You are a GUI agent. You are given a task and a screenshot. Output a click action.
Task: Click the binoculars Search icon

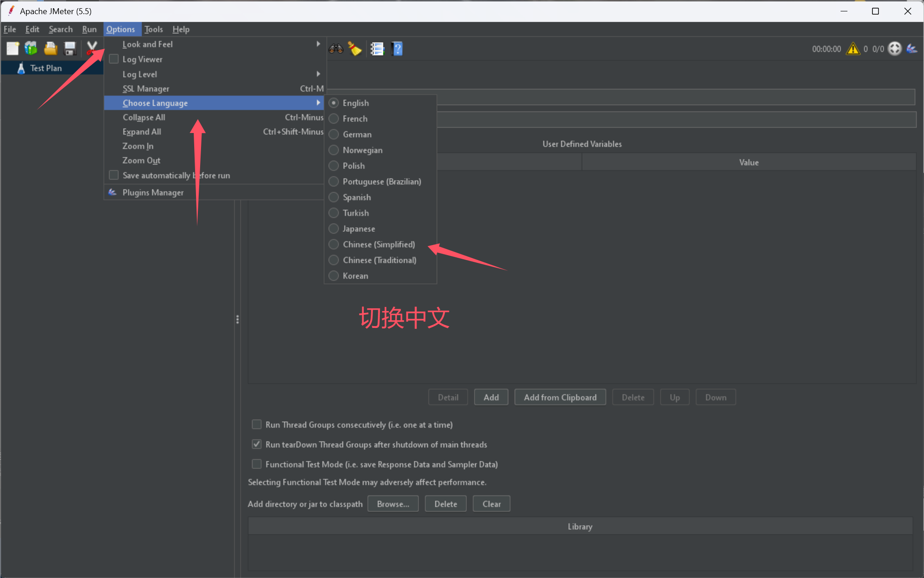[x=336, y=48]
